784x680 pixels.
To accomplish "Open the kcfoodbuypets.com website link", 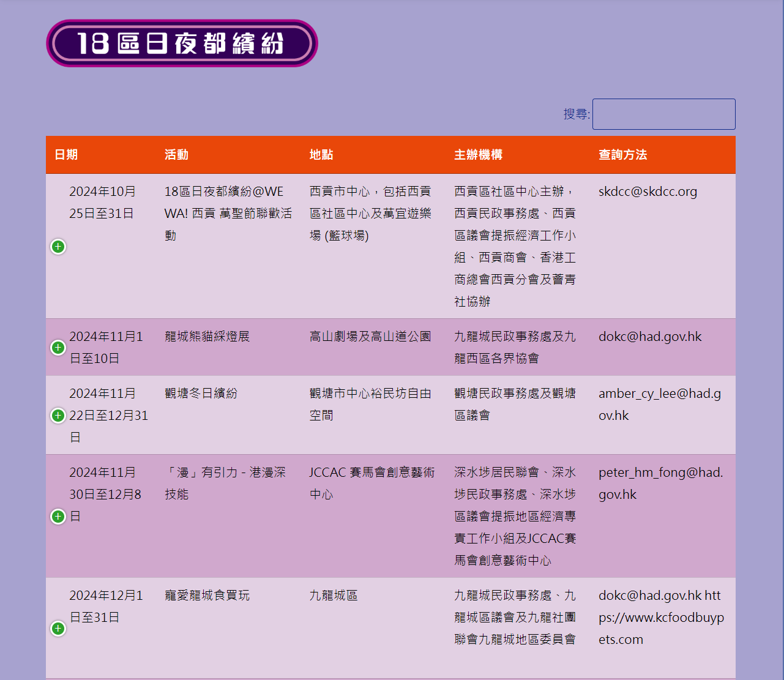I will coord(661,618).
